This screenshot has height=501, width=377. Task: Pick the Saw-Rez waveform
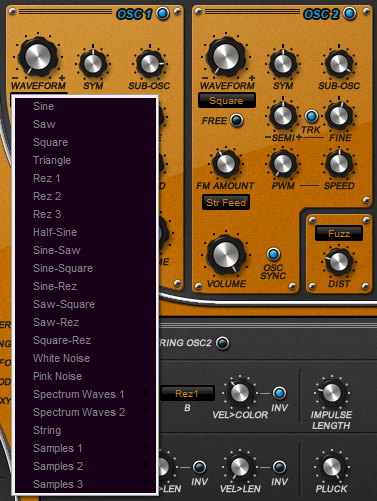[86, 322]
